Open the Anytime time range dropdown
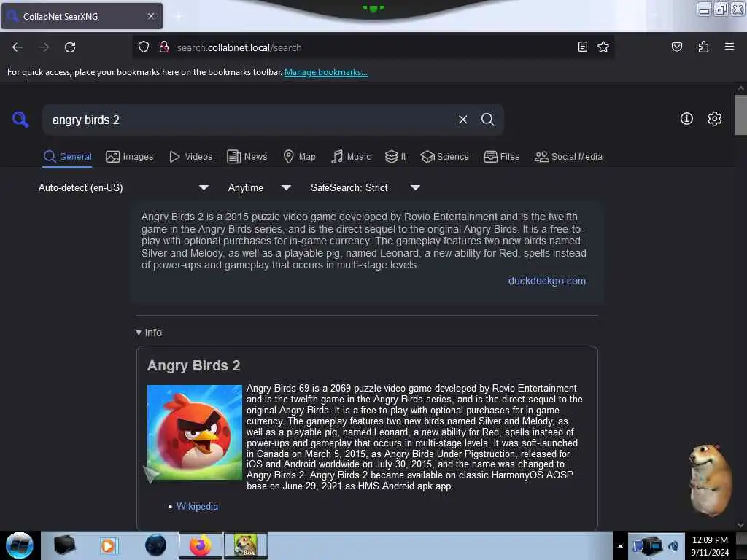 [x=259, y=187]
